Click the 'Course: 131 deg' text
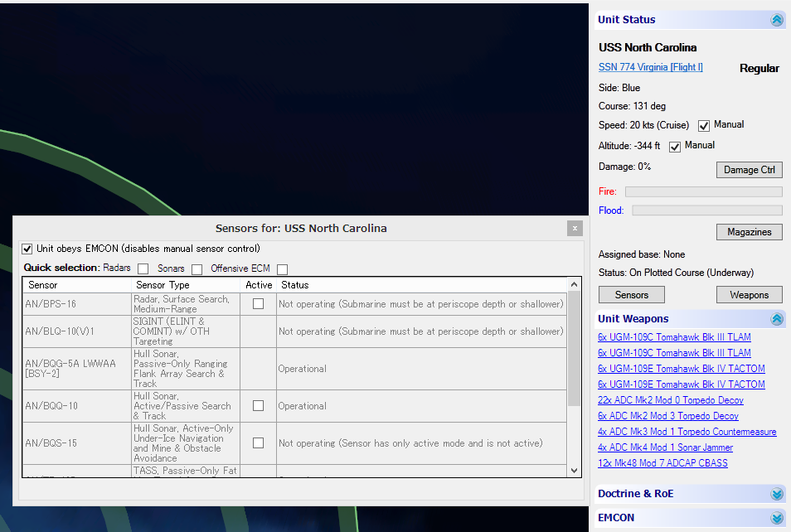This screenshot has height=532, width=791. (632, 106)
